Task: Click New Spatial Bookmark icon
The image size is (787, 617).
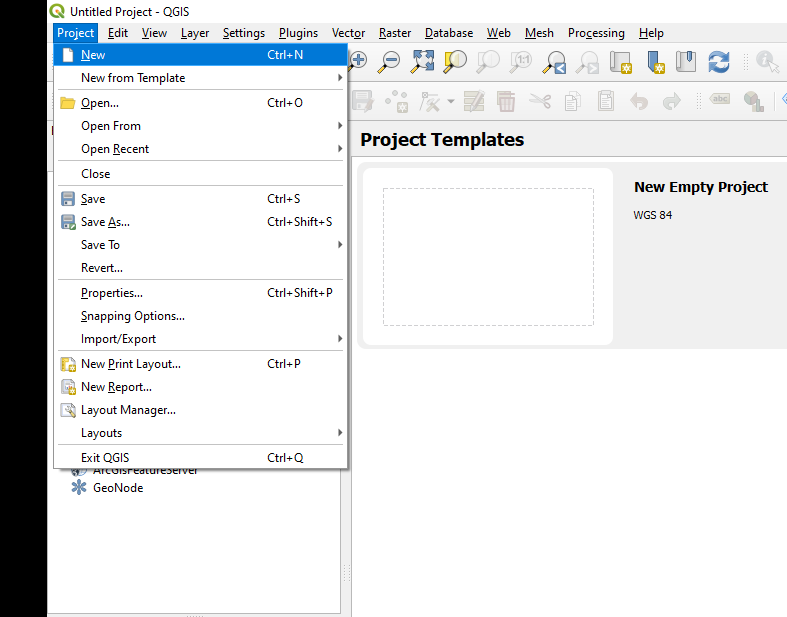Action: (x=655, y=62)
